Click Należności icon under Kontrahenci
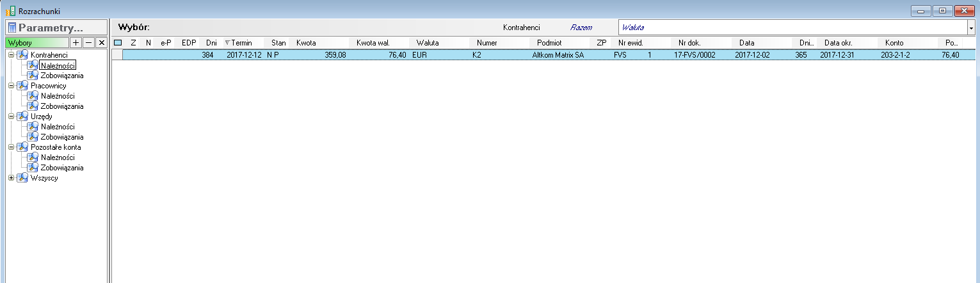This screenshot has width=980, height=283. coord(33,65)
